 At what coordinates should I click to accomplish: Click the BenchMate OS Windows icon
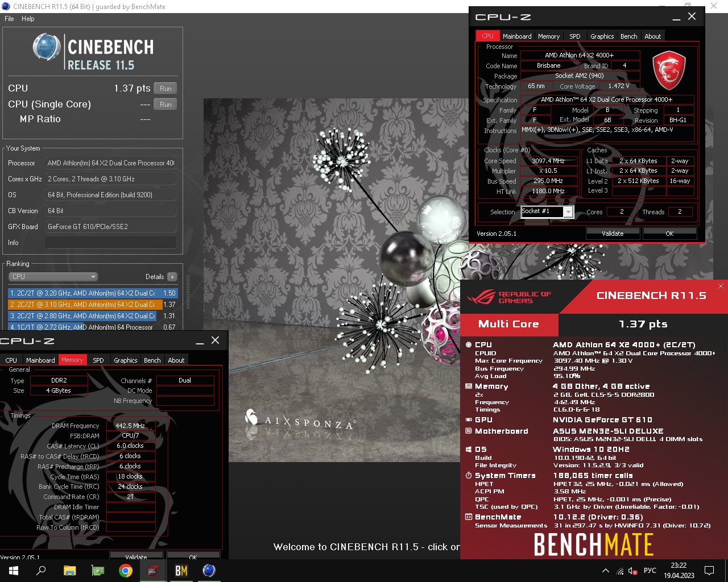tap(469, 449)
